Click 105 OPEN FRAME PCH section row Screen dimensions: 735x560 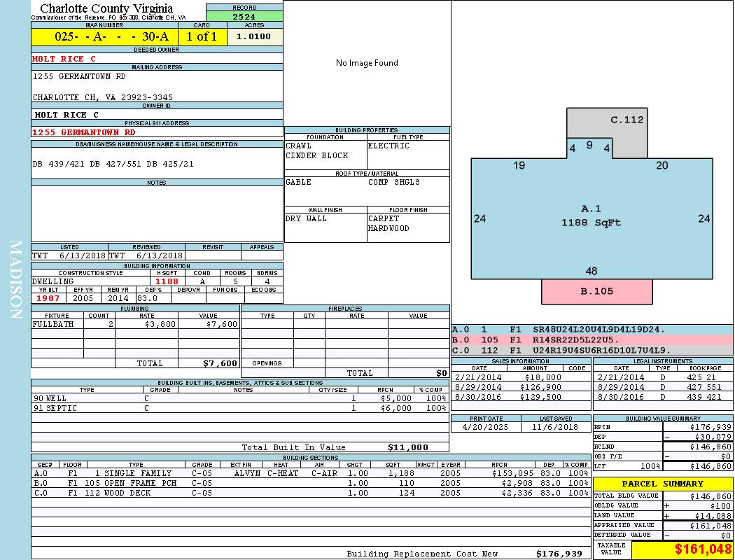click(311, 483)
